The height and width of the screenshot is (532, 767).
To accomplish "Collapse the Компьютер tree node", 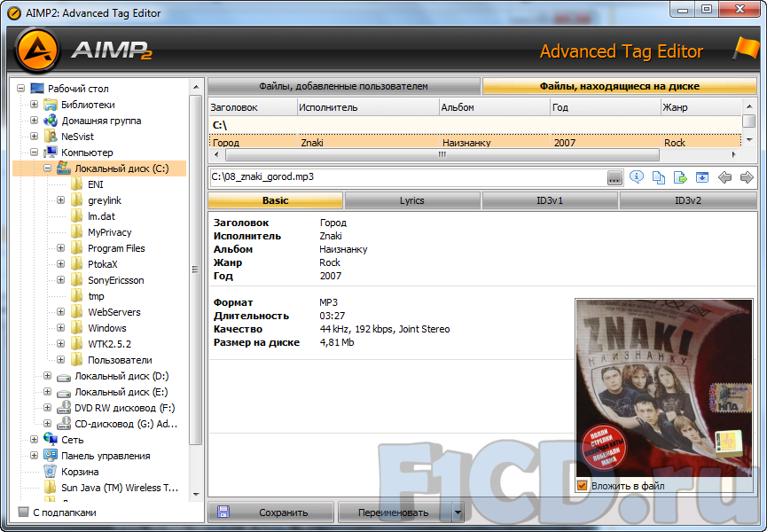I will tap(34, 153).
